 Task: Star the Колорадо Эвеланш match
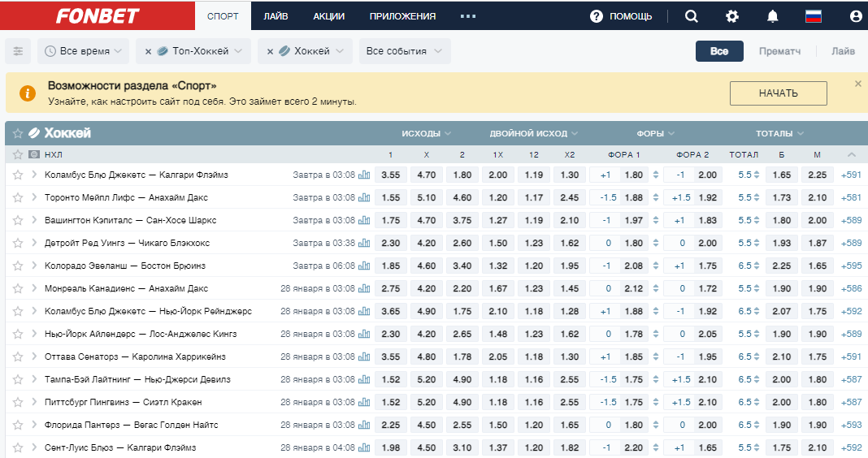pos(18,266)
